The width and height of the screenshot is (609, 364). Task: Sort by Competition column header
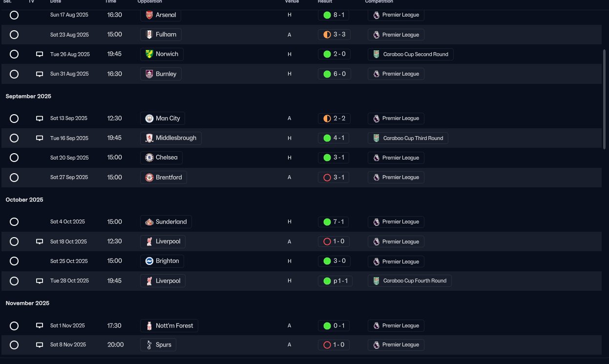(x=379, y=2)
